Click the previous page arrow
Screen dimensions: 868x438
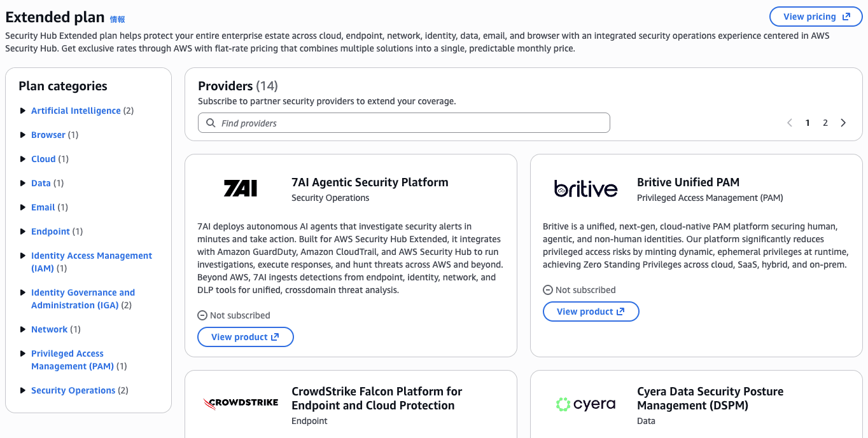click(790, 123)
